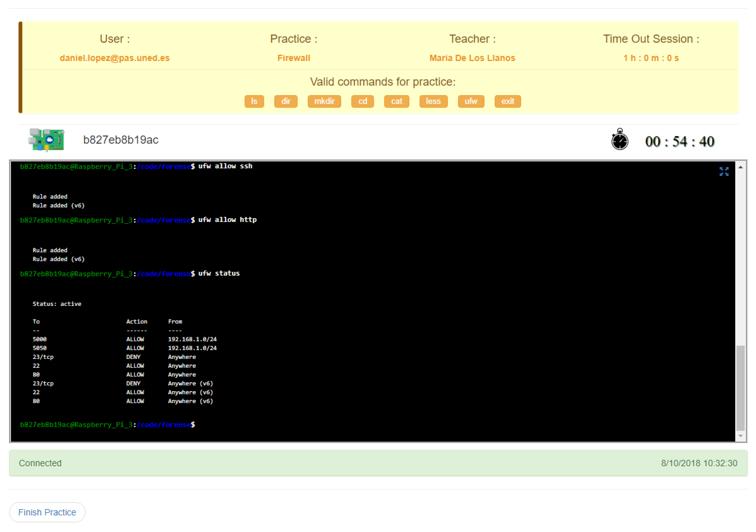Click the timestamp '8/10/2018 10:32:30'

[x=699, y=463]
